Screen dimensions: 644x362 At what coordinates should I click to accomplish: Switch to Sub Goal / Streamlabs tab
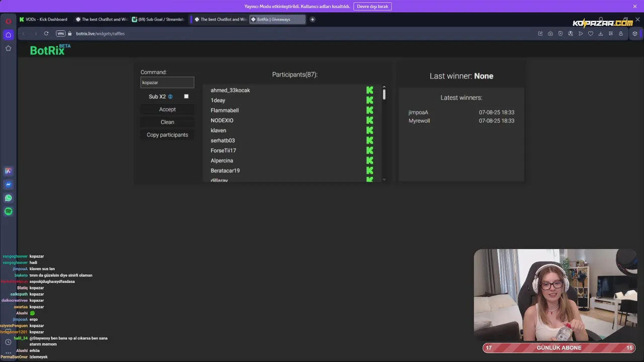click(x=158, y=20)
